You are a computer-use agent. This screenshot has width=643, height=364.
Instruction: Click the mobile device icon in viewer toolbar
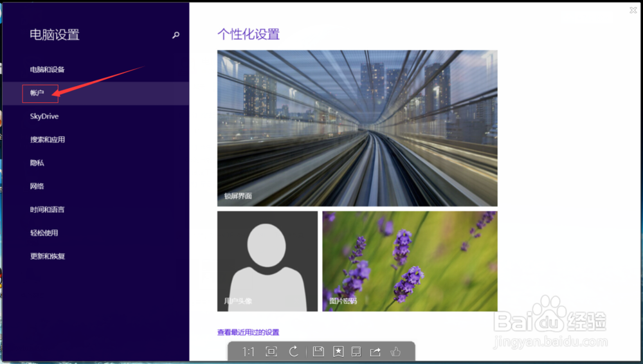[x=356, y=352]
